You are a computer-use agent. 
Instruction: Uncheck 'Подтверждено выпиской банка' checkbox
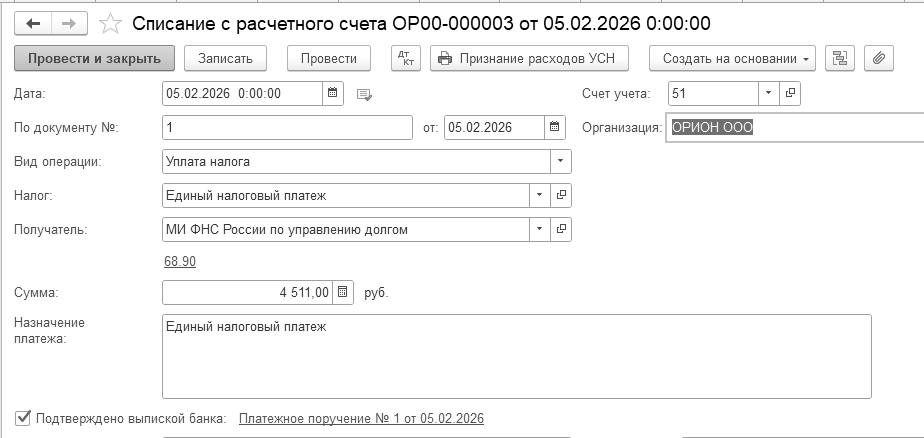click(23, 419)
